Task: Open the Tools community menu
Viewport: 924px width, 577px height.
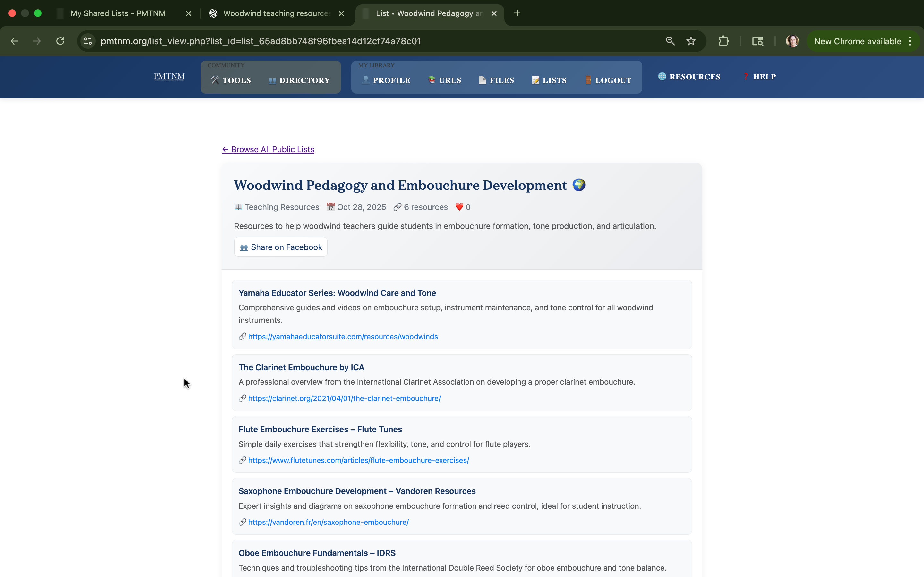Action: click(231, 80)
